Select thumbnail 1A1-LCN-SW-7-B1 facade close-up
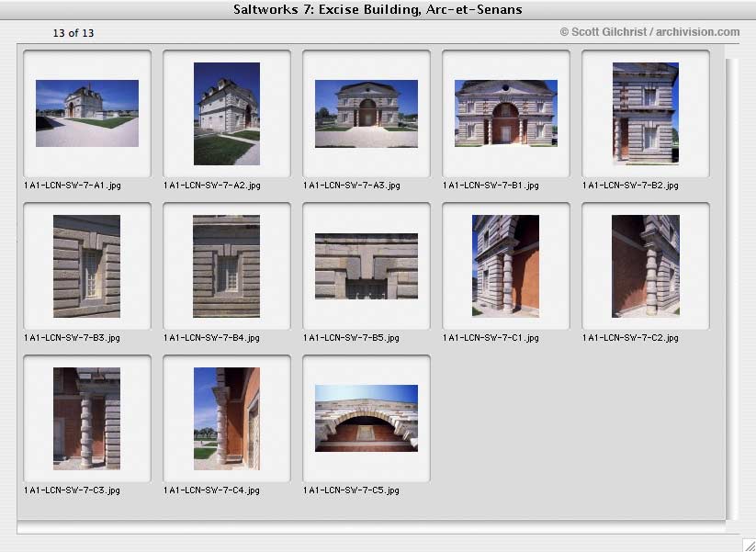This screenshot has height=552, width=756. tap(506, 113)
